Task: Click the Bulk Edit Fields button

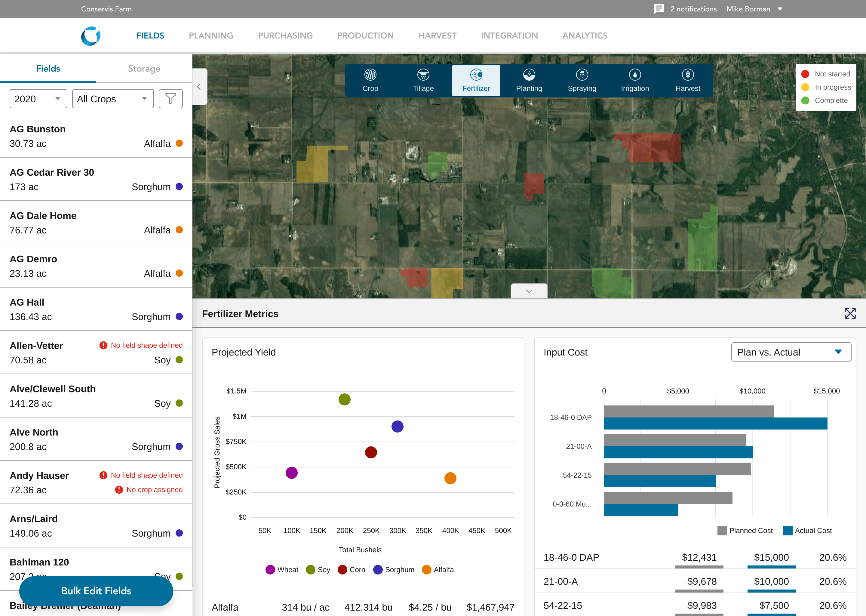Action: click(96, 591)
